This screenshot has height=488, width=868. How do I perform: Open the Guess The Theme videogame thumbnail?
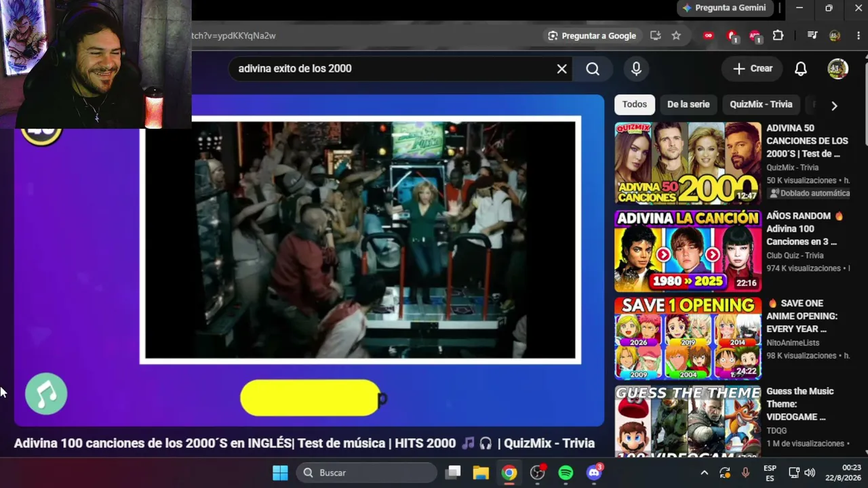click(688, 420)
